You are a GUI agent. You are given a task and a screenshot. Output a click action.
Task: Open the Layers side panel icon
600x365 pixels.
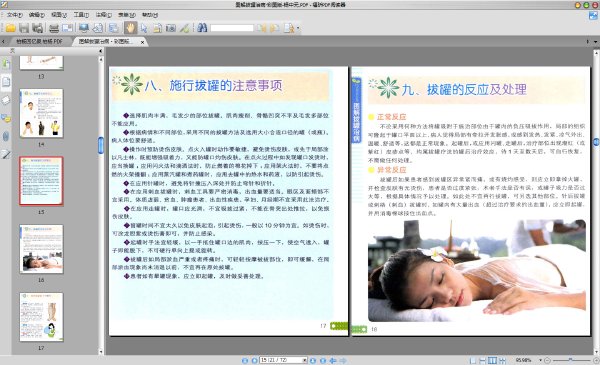pos(6,100)
